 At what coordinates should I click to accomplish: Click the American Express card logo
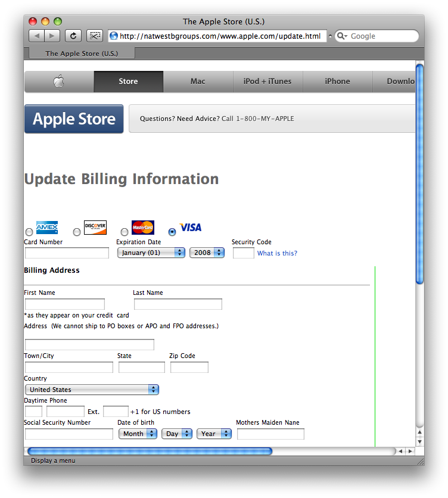[x=47, y=228]
